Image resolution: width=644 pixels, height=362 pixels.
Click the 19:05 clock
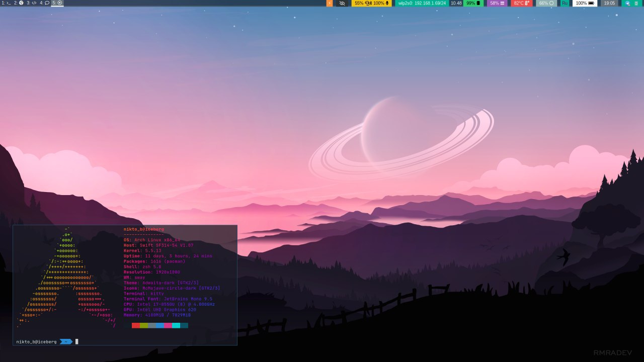[x=609, y=3]
